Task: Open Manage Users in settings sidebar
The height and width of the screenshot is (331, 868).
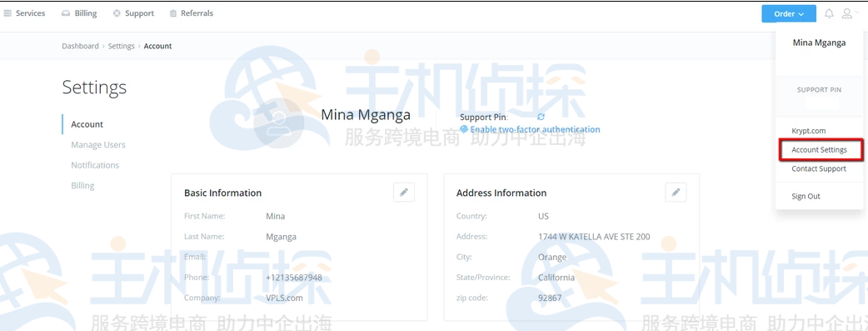Action: click(x=98, y=145)
